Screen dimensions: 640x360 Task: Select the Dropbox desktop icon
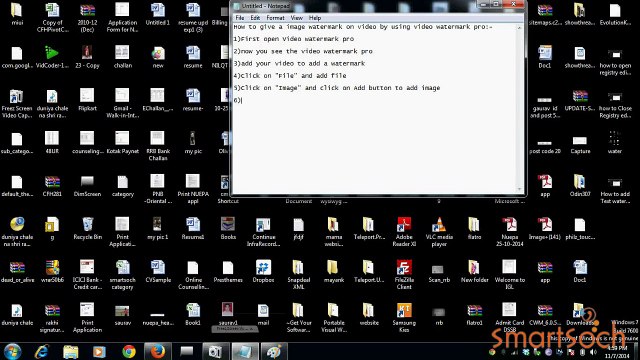pos(263,272)
